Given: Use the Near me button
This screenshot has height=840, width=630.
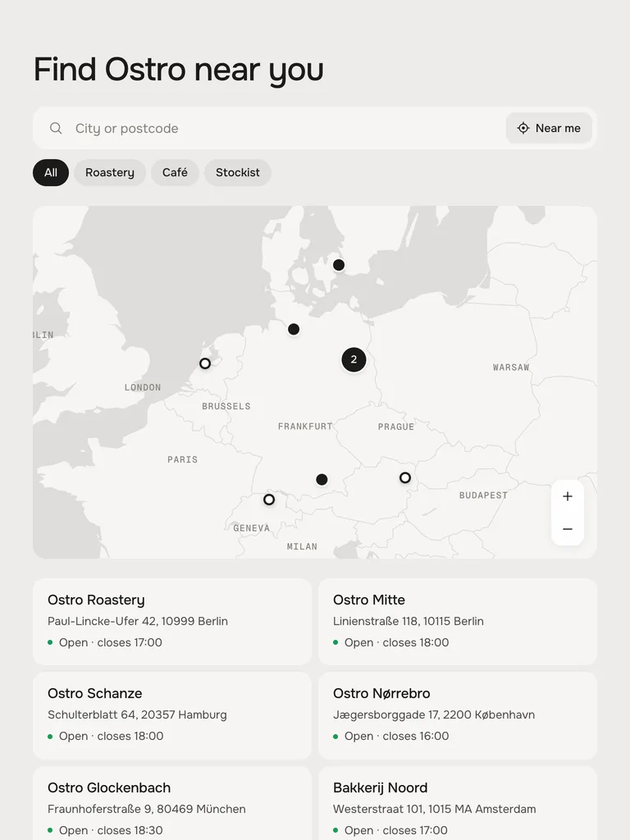Looking at the screenshot, I should click(549, 128).
